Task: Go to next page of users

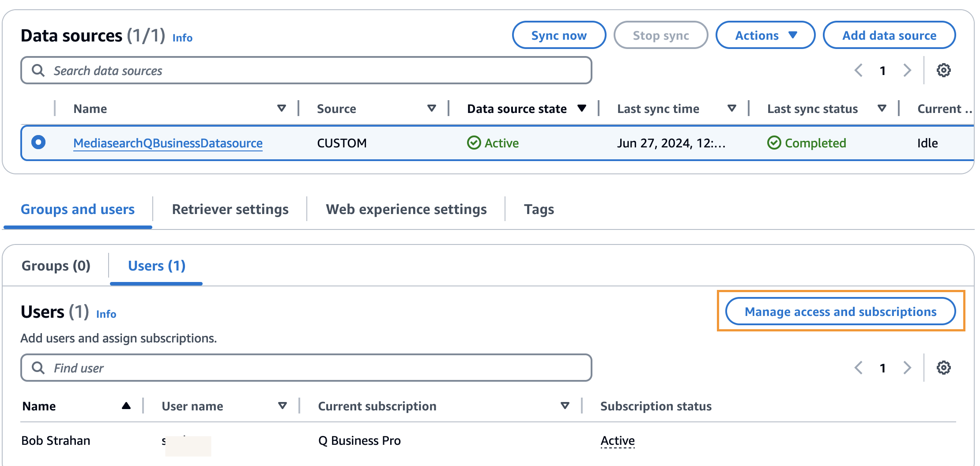Action: [x=907, y=368]
